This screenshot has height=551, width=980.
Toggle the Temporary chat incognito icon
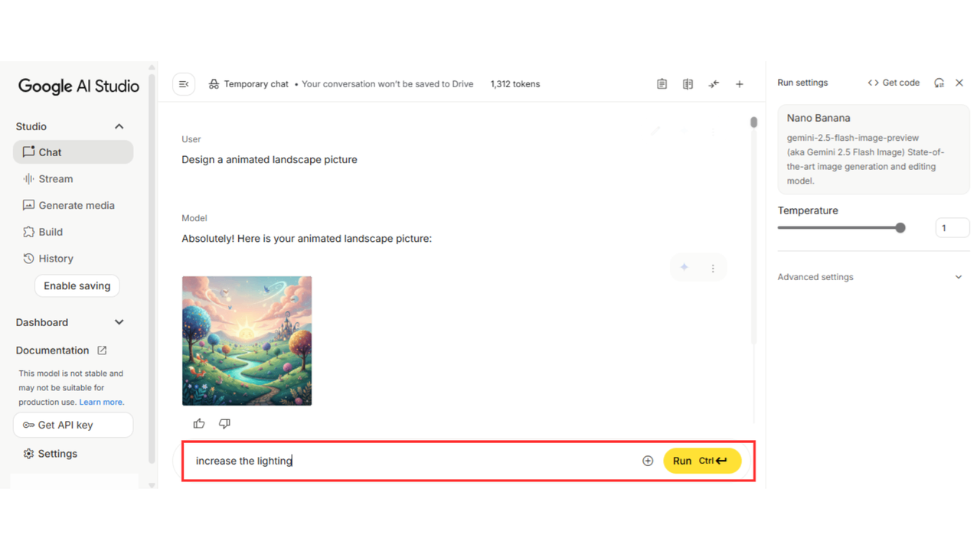(x=214, y=84)
